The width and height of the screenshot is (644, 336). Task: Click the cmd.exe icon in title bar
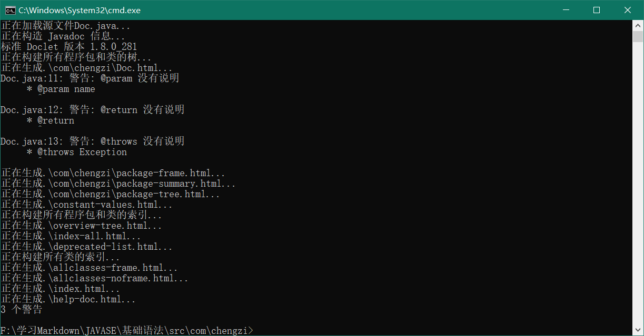[10, 10]
